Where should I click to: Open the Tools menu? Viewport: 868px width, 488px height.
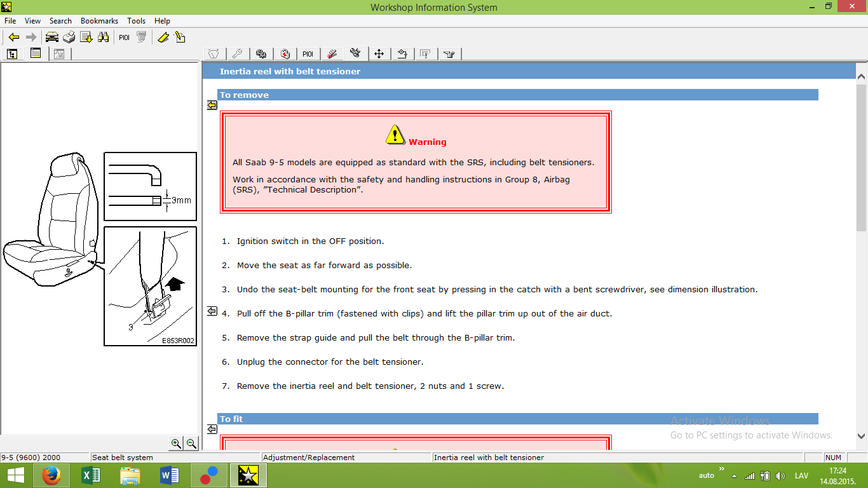pyautogui.click(x=136, y=21)
